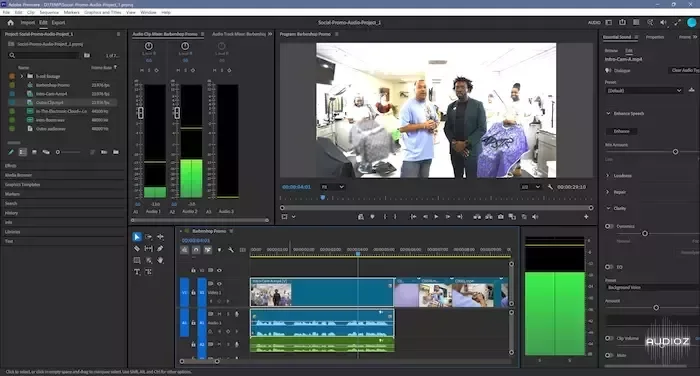Image resolution: width=700 pixels, height=376 pixels.
Task: Click the Enhance button
Action: (x=621, y=131)
